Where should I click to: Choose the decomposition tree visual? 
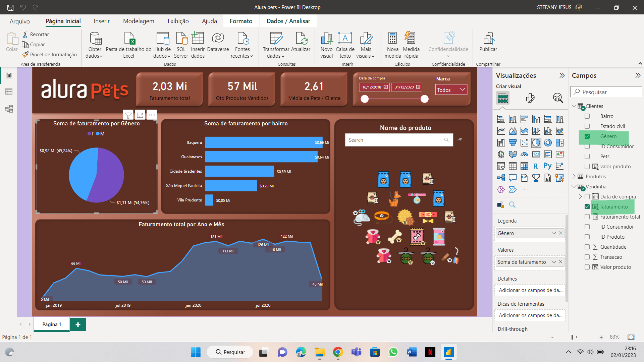[501, 178]
